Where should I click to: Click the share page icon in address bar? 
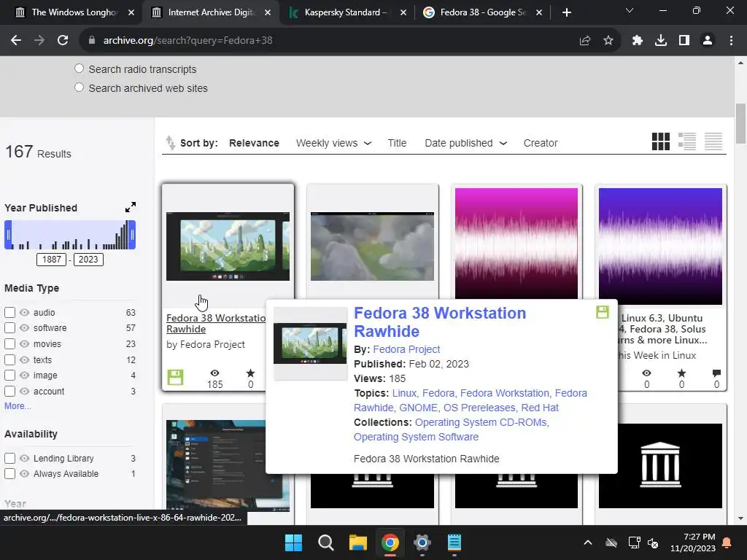pos(585,41)
